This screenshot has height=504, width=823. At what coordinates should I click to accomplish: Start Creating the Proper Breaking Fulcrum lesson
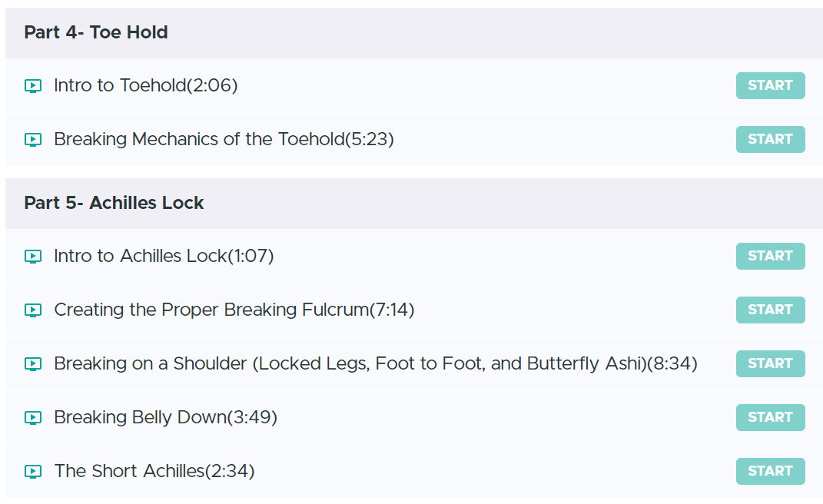click(x=770, y=310)
